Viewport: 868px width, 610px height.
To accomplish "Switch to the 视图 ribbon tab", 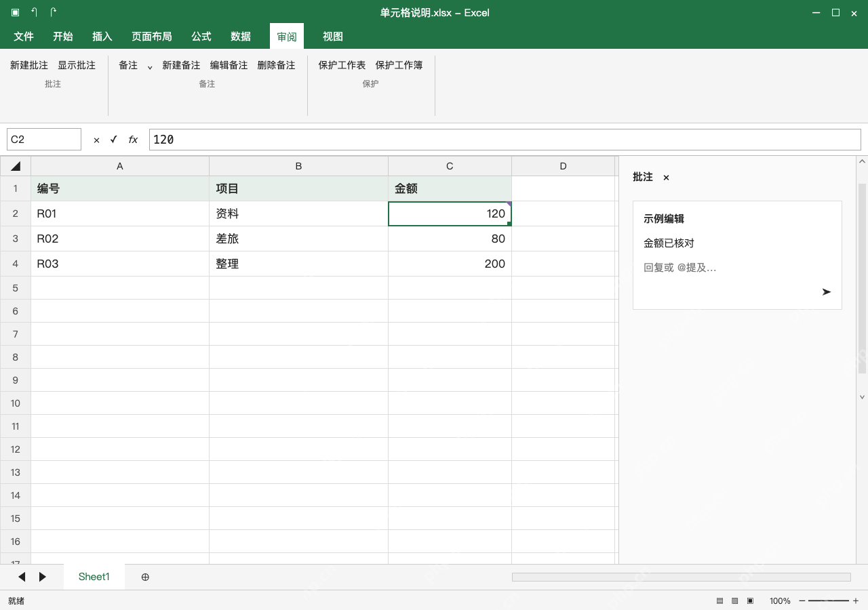I will (x=333, y=37).
